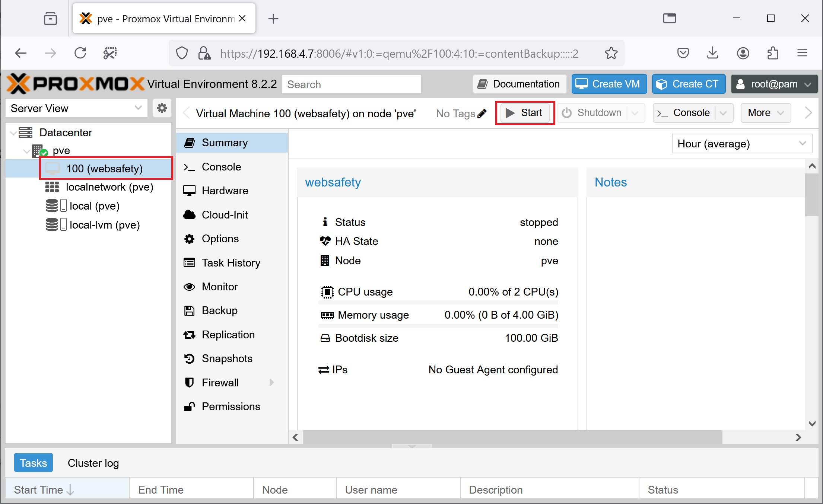This screenshot has width=823, height=504.
Task: Click the right arrow at the toolbar end
Action: [x=808, y=113]
